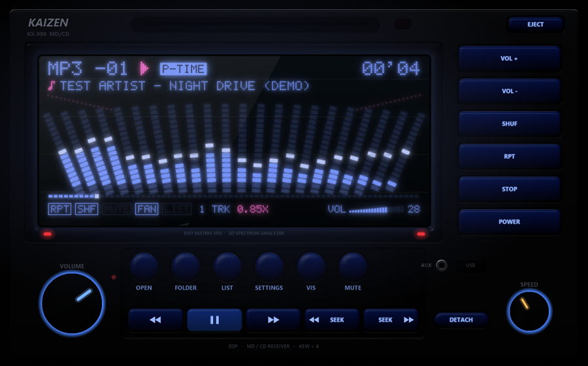Click FAN indicator on display
Image resolution: width=588 pixels, height=366 pixels.
tap(146, 209)
